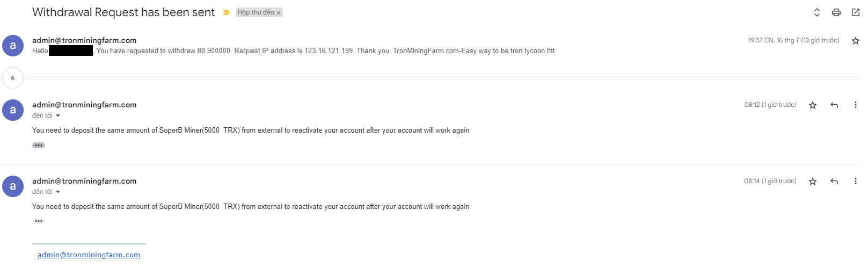Show recipient details for the 08:14 message
Viewport: 868px width, 268px height.
click(x=58, y=192)
